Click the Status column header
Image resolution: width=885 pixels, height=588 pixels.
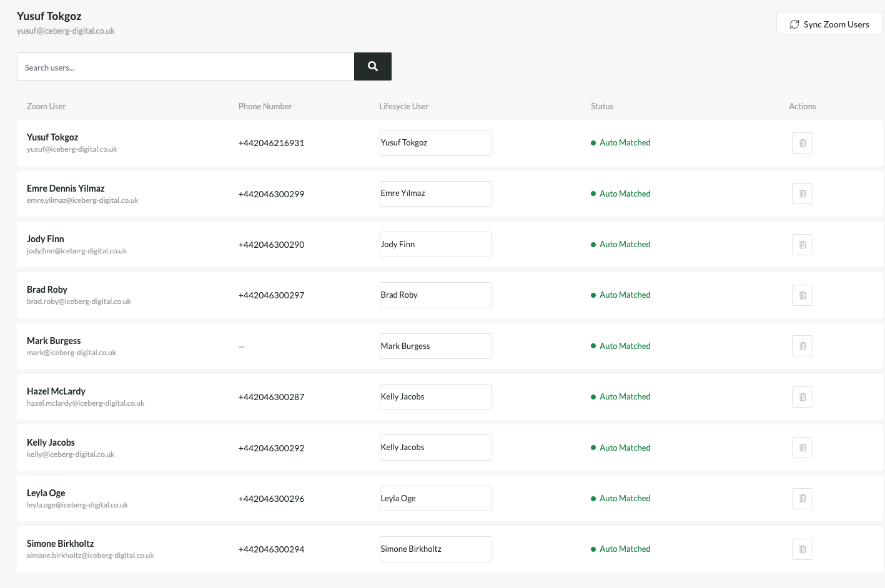point(602,106)
